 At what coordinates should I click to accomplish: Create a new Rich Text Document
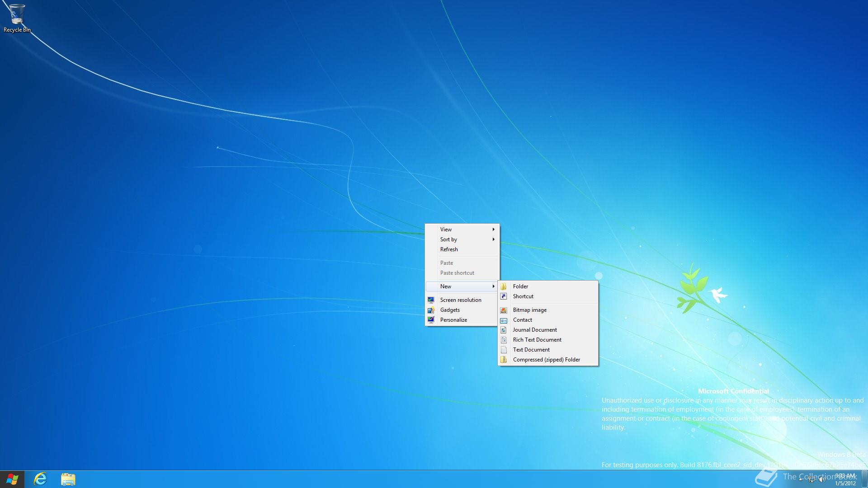548,340
